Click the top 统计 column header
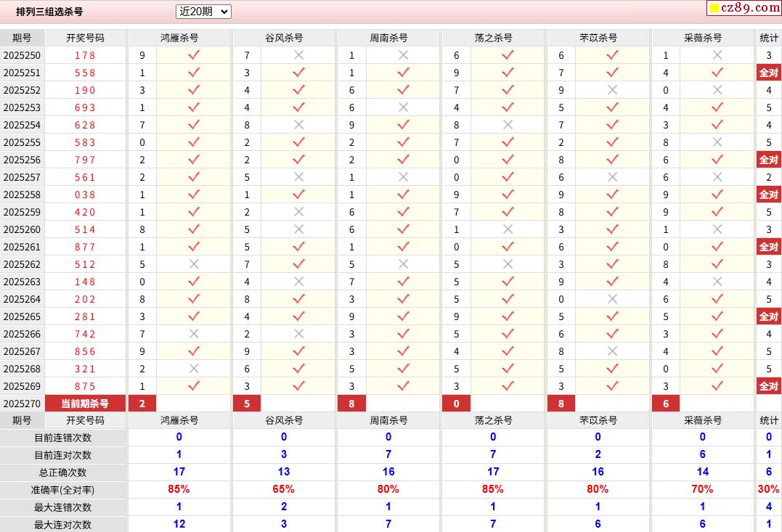782x532 pixels. pos(768,38)
